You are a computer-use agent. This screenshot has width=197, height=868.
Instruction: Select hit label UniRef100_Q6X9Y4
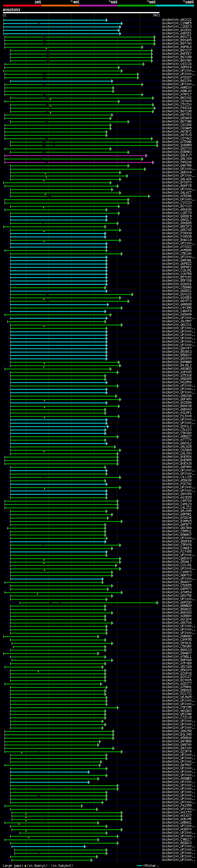[x=177, y=359]
